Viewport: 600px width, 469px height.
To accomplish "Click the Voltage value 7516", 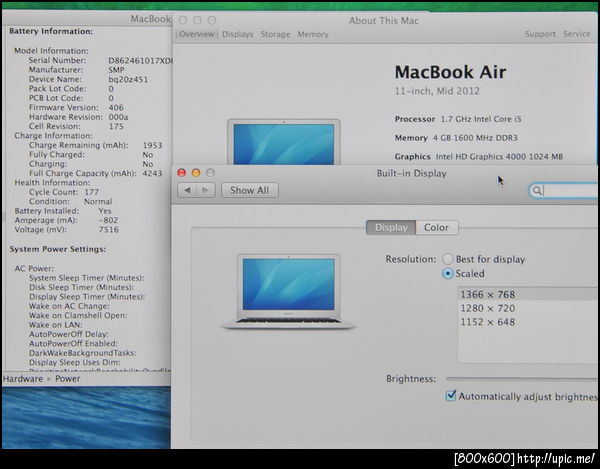I will point(109,230).
